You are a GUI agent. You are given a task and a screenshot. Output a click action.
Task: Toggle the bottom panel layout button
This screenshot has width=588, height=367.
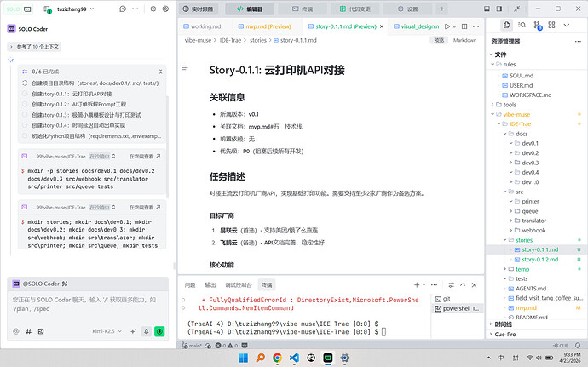coord(487,9)
